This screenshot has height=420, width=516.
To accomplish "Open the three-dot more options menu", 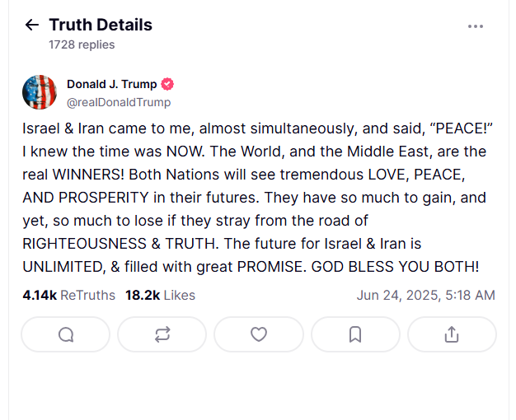I will click(x=476, y=26).
